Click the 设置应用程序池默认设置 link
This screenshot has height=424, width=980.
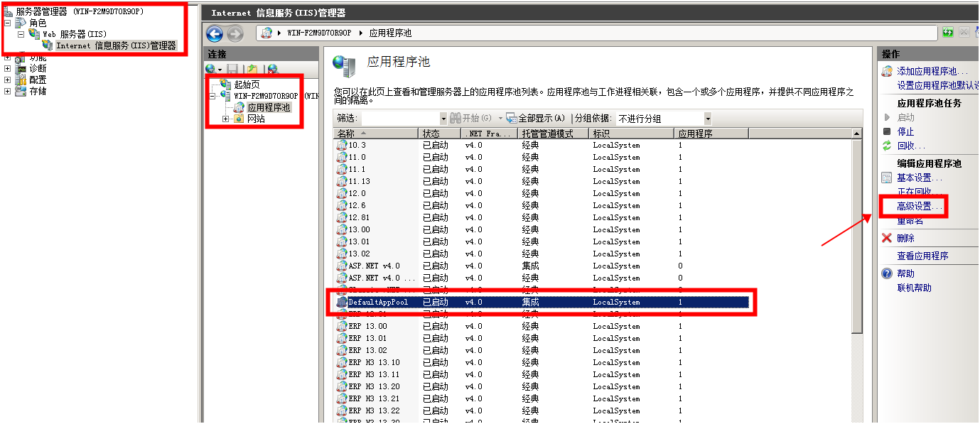(937, 85)
